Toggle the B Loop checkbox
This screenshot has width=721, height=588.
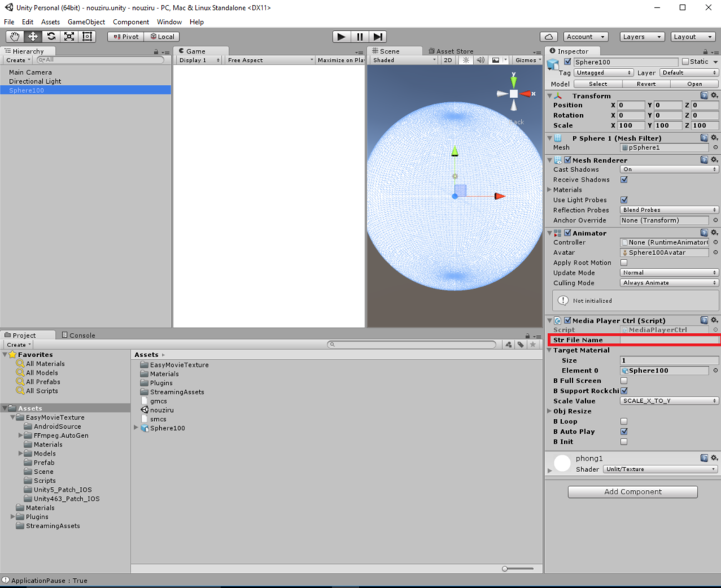click(624, 422)
